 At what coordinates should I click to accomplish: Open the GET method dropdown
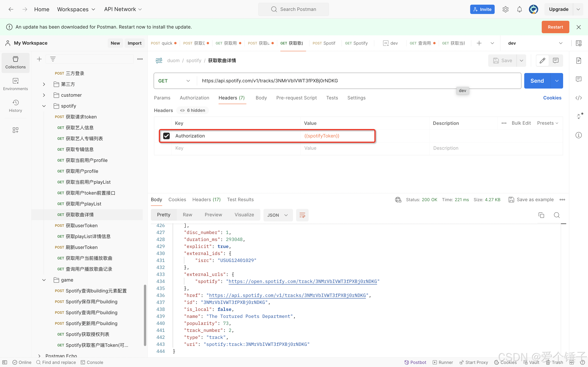pyautogui.click(x=174, y=81)
